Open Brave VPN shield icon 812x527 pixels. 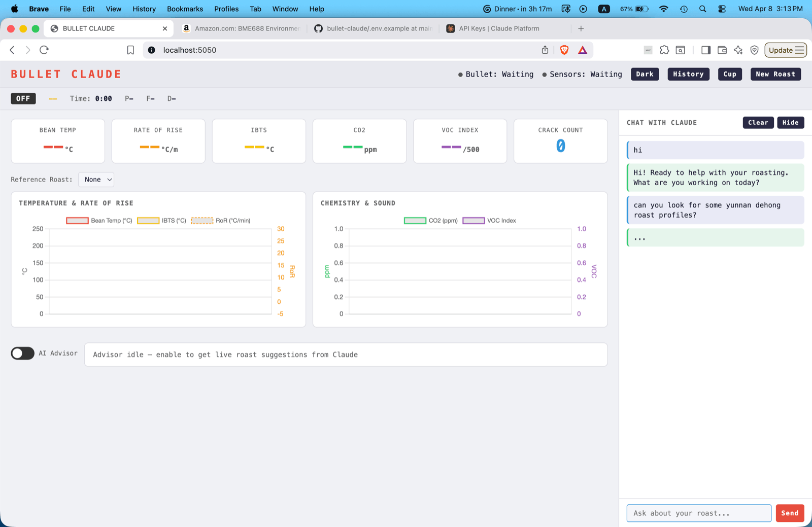(755, 50)
